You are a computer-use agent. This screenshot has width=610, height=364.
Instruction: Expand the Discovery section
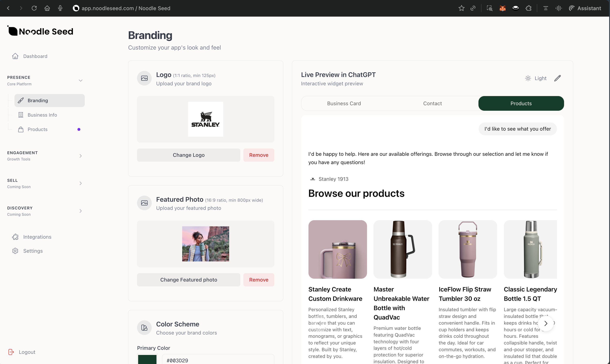point(81,211)
